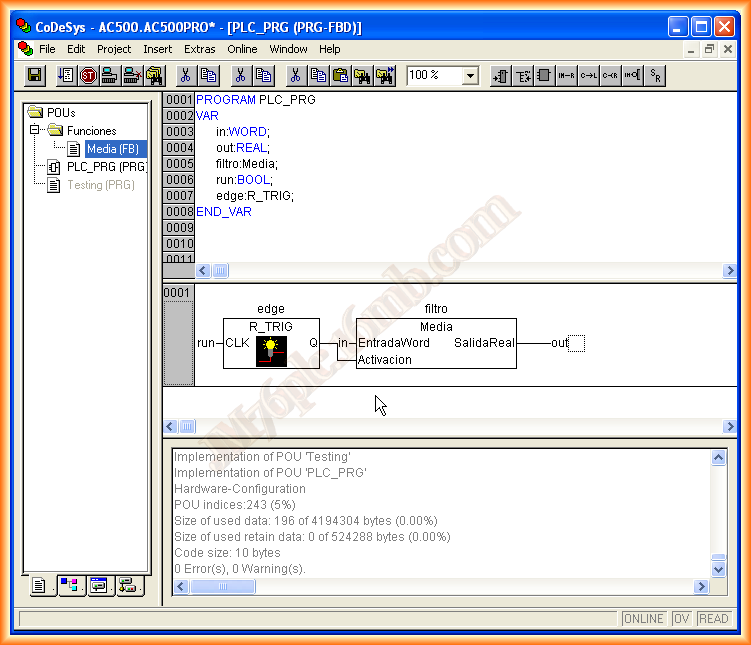Click the out output box in the FBD network
Viewport: 751px width, 645px height.
pyautogui.click(x=575, y=343)
